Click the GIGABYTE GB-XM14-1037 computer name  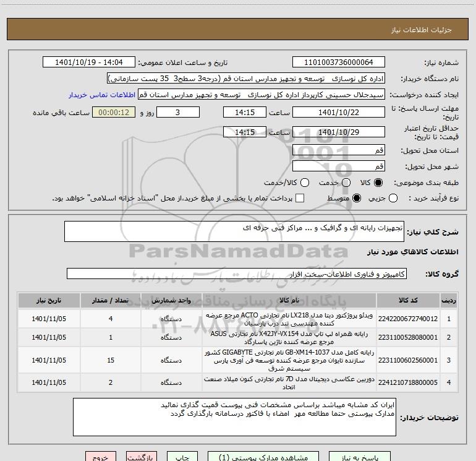click(289, 360)
